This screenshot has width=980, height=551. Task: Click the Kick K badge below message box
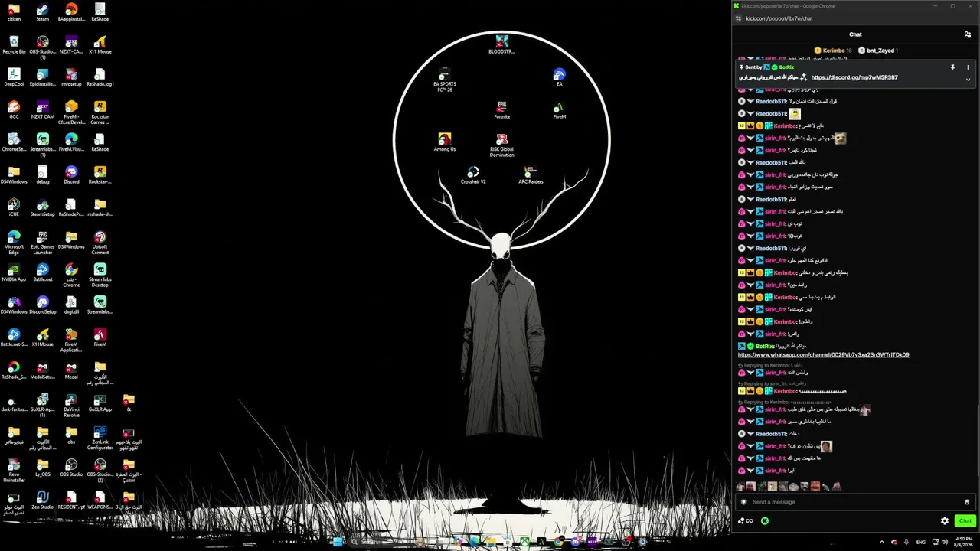764,521
